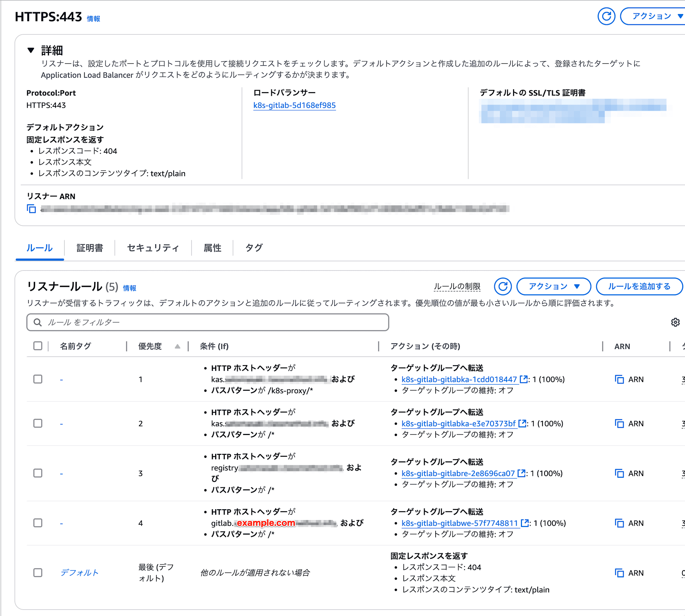Viewport: 685px width, 616px height.
Task: Click external link icon after gitlabwe-57f7748811
Action: [525, 523]
